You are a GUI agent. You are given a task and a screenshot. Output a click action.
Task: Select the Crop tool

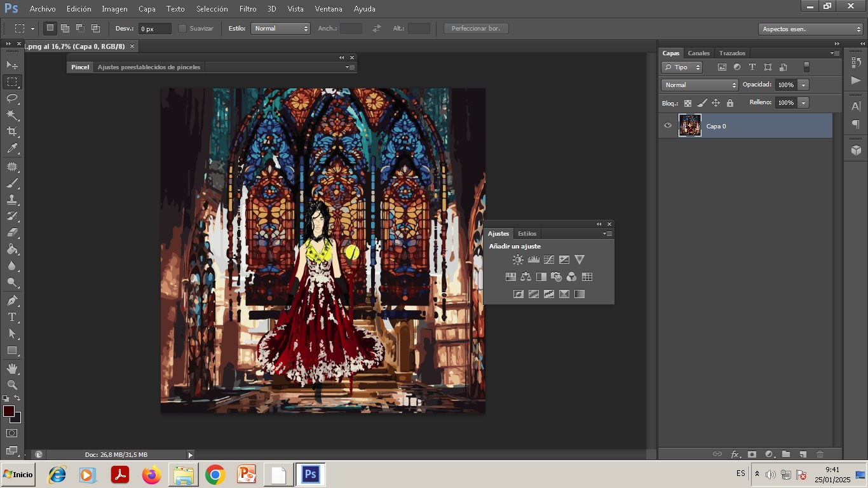coord(12,132)
